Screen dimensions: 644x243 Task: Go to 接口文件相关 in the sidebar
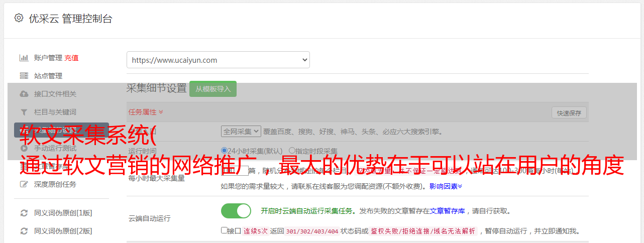point(55,94)
